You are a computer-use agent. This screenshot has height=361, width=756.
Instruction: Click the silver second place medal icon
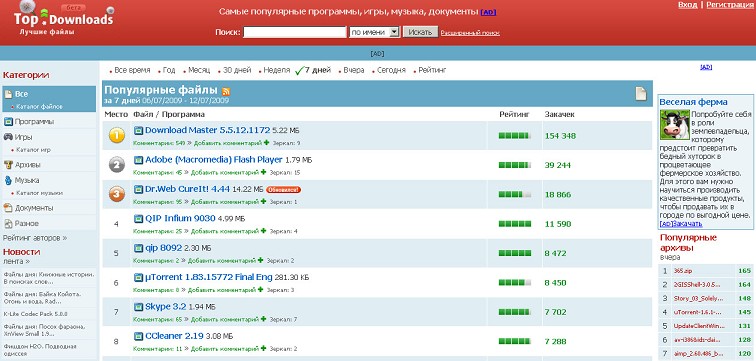point(117,165)
